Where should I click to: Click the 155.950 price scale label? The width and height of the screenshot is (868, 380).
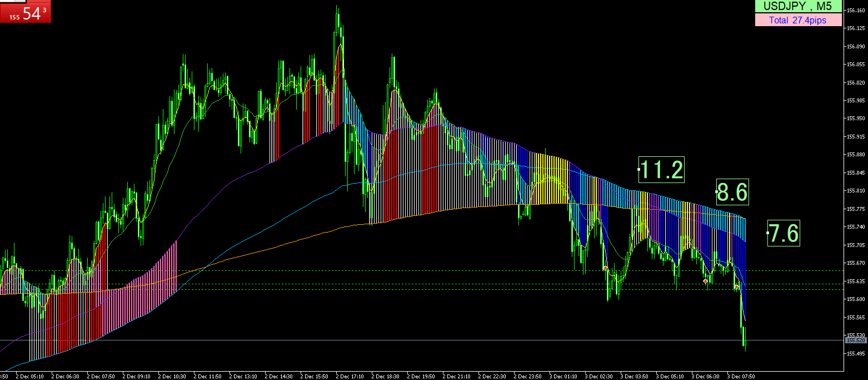pyautogui.click(x=856, y=119)
